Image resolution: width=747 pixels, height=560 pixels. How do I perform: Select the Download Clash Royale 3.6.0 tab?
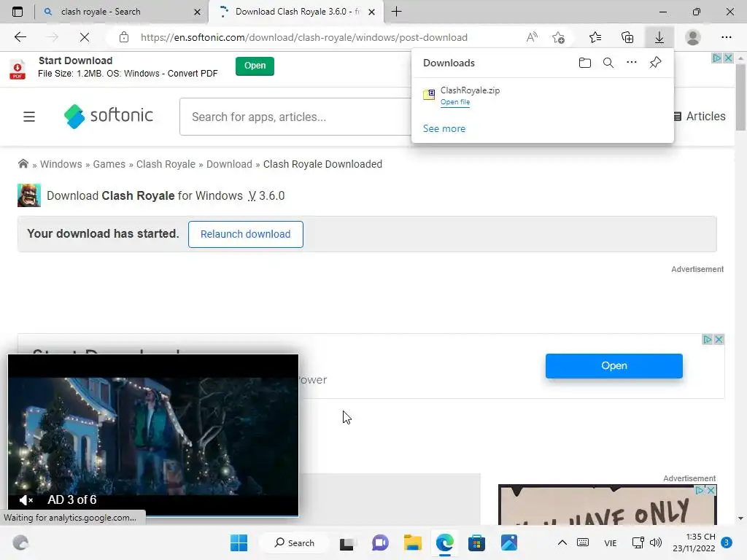pos(297,12)
